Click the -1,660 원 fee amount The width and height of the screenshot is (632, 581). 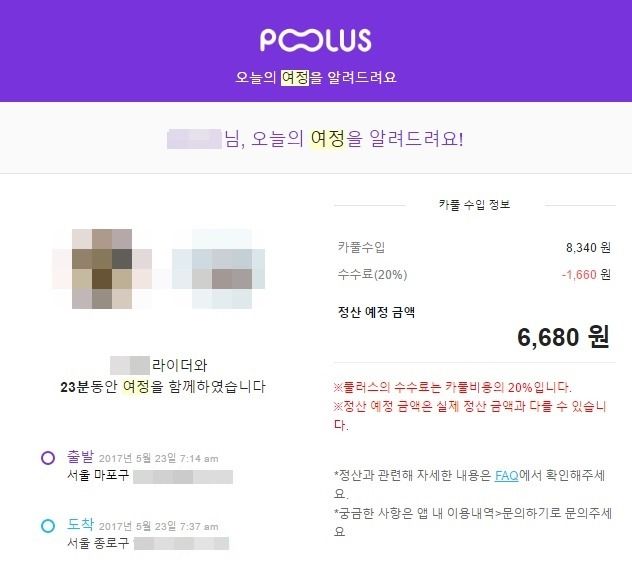click(x=586, y=275)
